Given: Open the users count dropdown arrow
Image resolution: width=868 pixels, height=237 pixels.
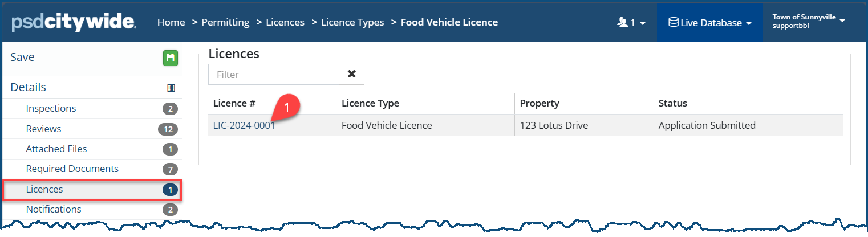Looking at the screenshot, I should (643, 23).
